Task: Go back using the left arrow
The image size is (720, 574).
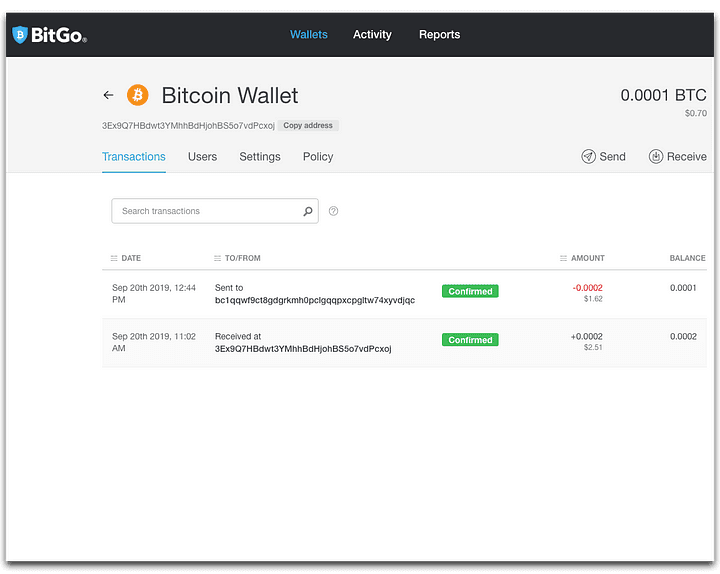Action: [108, 95]
